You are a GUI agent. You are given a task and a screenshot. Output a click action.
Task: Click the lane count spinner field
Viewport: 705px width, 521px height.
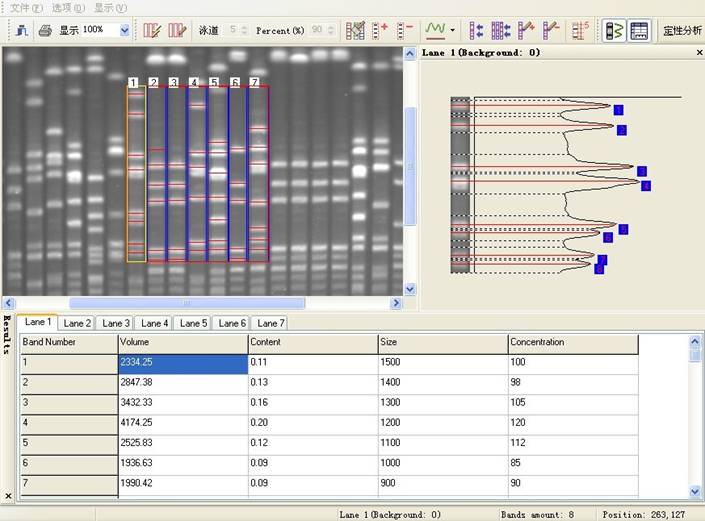(237, 30)
